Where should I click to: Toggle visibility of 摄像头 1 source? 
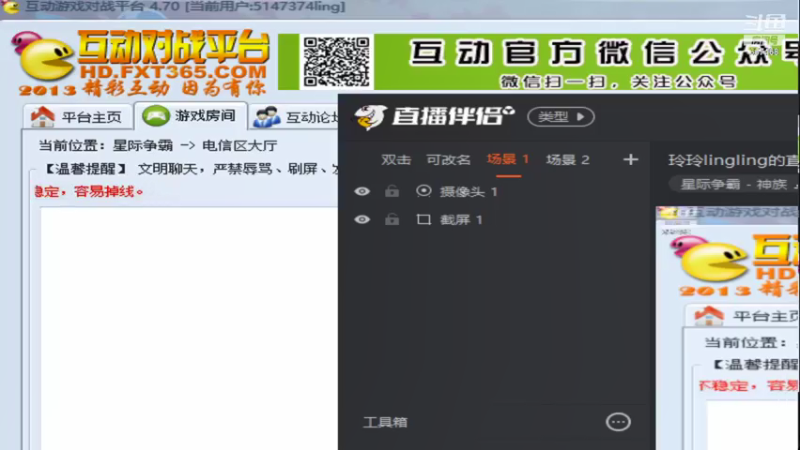click(x=362, y=191)
